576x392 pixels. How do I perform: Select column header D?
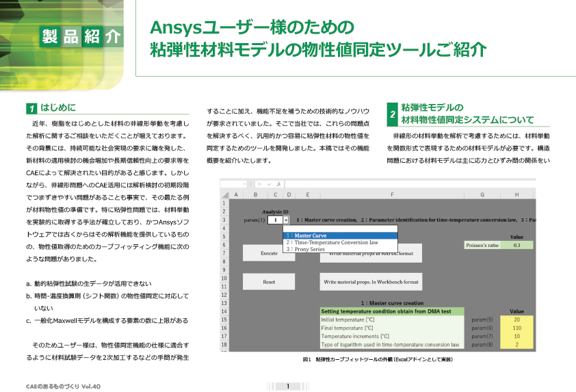tap(289, 195)
